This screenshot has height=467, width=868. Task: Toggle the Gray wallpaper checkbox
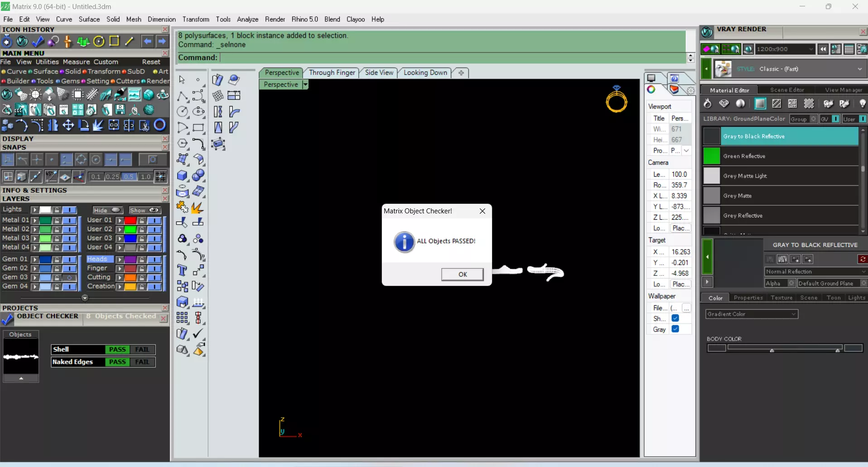(675, 329)
